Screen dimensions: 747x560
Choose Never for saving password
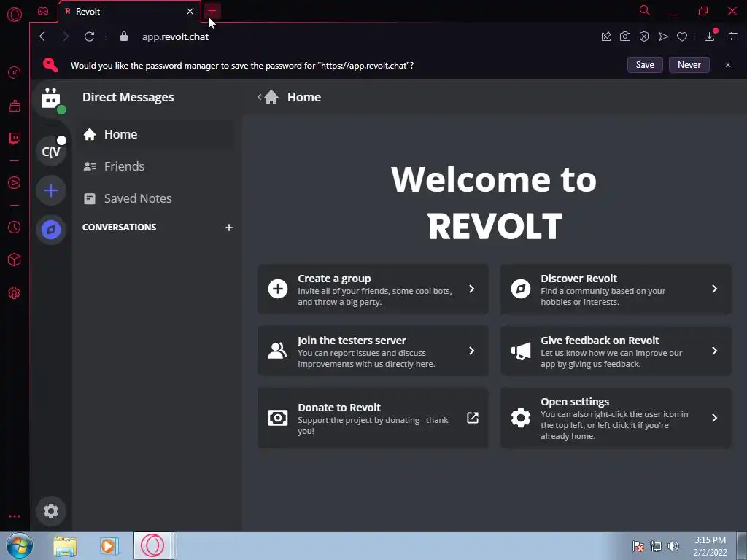click(x=689, y=65)
